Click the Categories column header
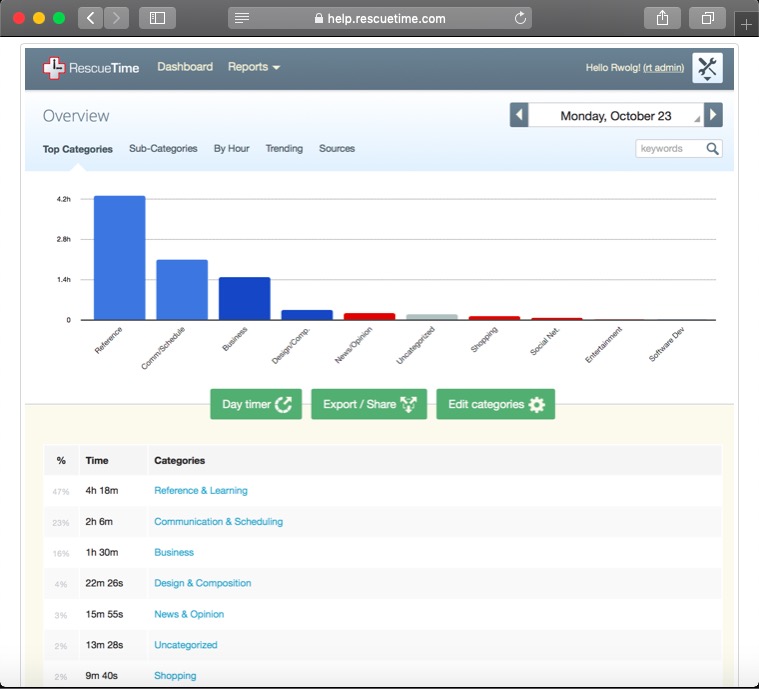 point(180,460)
